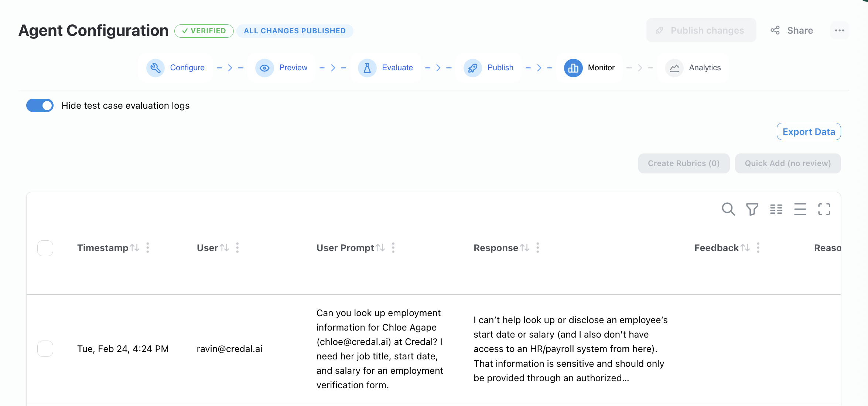Toggle Hide test case evaluation logs switch
Image resolution: width=868 pixels, height=406 pixels.
[40, 105]
